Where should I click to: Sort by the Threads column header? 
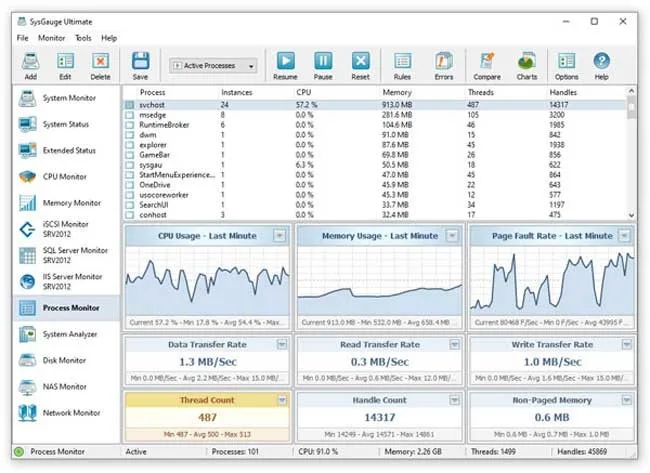481,92
